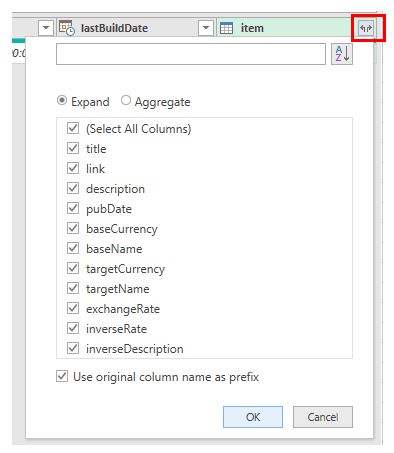This screenshot has height=453, width=394.
Task: Click the A-Z sort button
Action: [342, 54]
